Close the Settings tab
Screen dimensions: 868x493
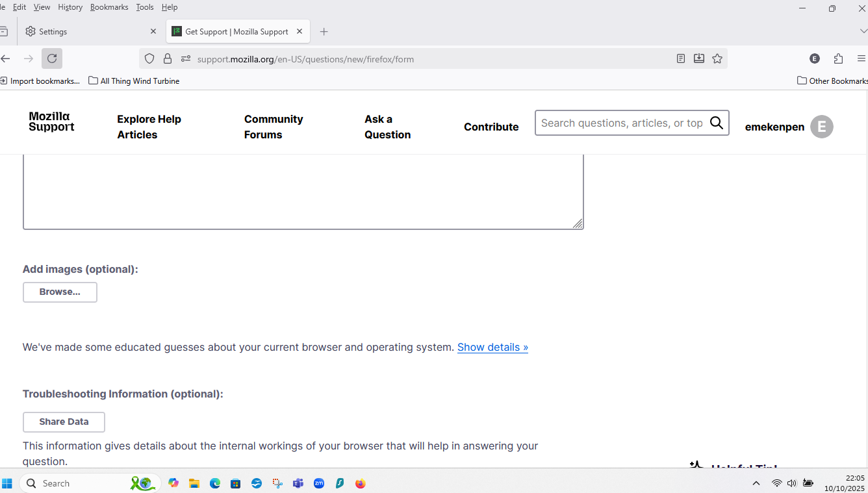153,31
